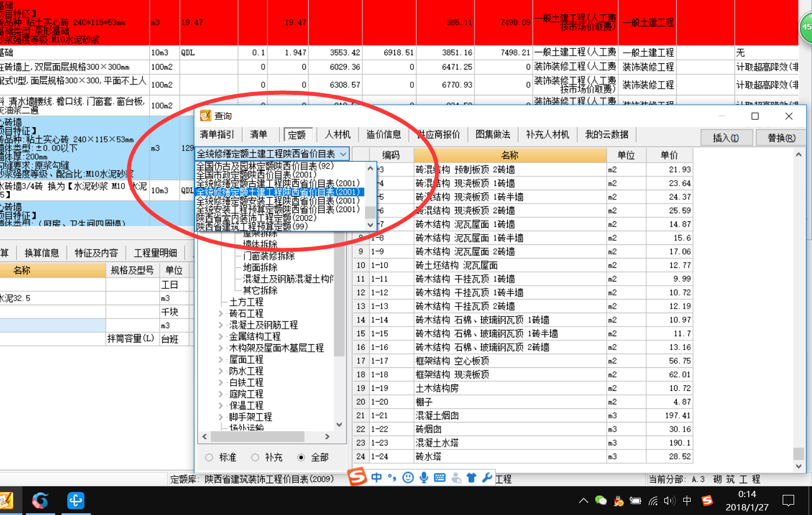
Task: Select the 全部 radio button
Action: [x=301, y=458]
